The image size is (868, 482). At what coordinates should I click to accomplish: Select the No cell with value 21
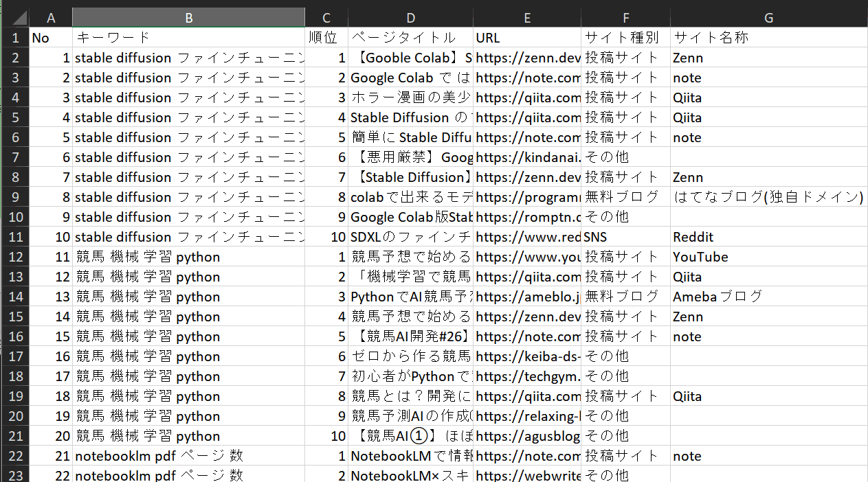(x=51, y=456)
